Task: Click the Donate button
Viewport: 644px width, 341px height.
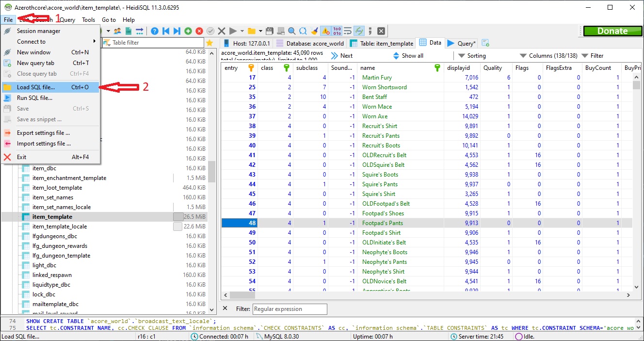Action: pyautogui.click(x=612, y=31)
